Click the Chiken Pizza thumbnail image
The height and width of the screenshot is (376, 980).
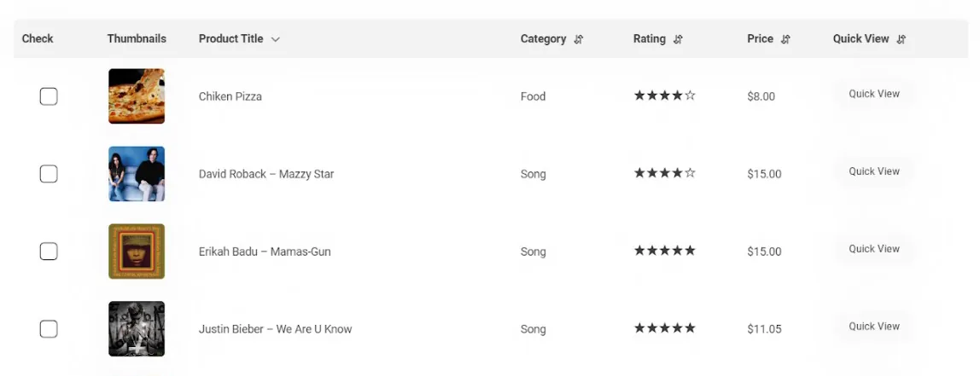pos(137,96)
